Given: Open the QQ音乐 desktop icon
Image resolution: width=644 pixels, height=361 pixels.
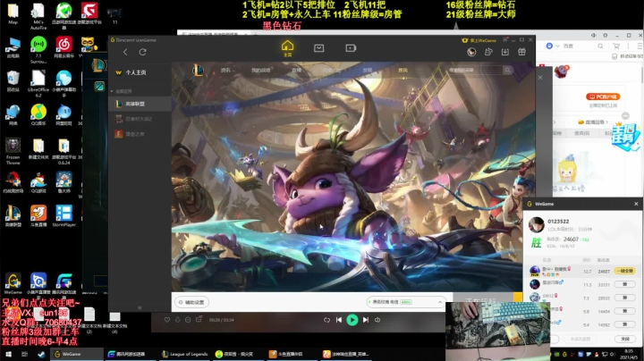Looking at the screenshot, I should click(38, 115).
